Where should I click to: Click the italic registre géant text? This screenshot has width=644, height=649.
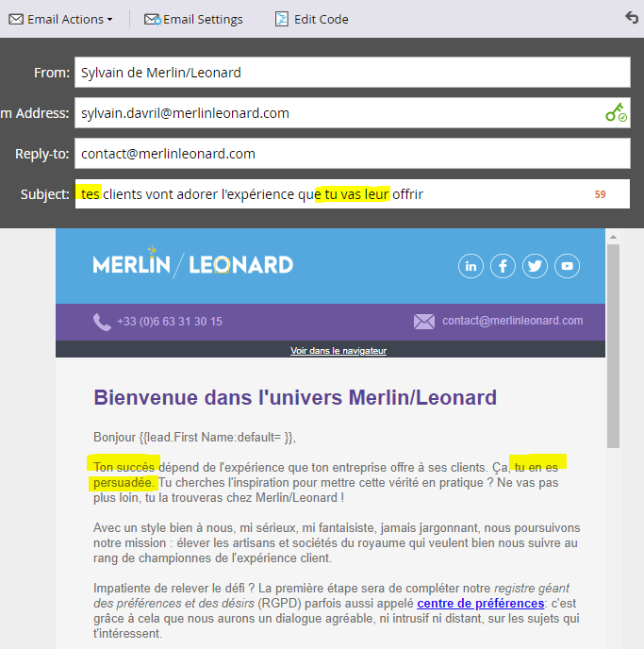(532, 589)
